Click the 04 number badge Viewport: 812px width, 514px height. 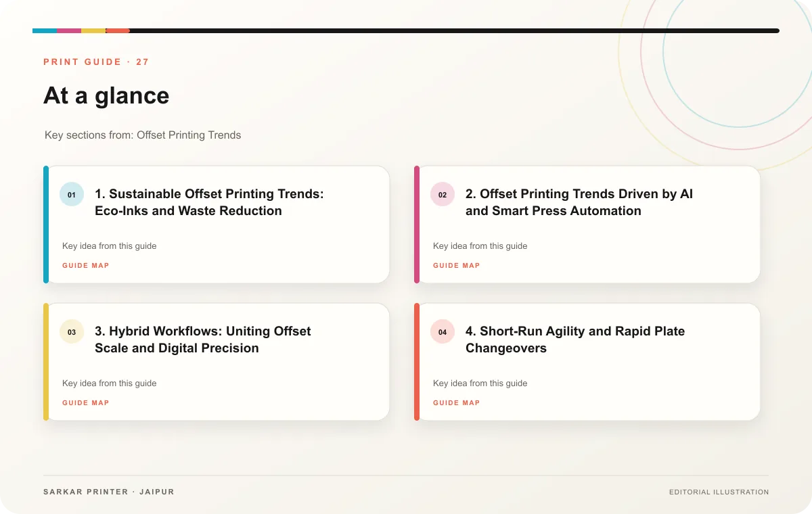point(443,331)
